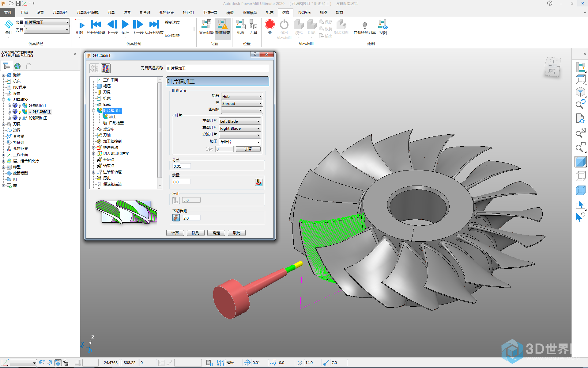Toggle light bulb for 叶片精加工 toolpath
The height and width of the screenshot is (368, 588).
[20, 112]
